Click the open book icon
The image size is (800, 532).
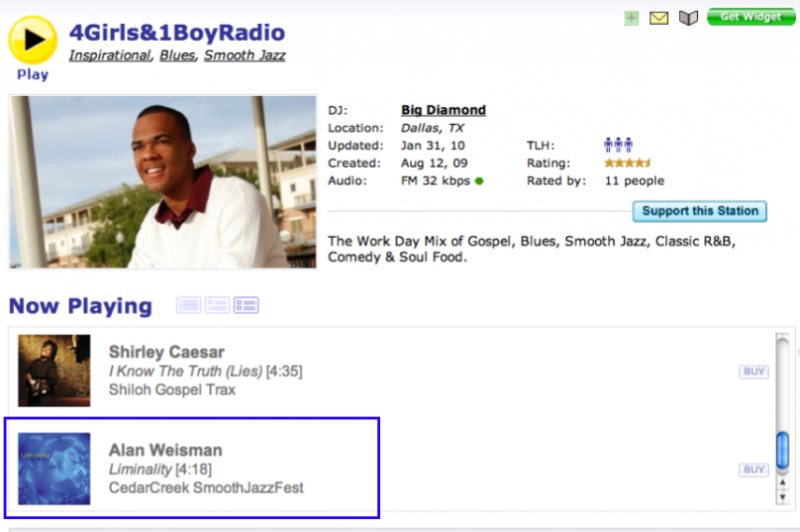pyautogui.click(x=688, y=18)
